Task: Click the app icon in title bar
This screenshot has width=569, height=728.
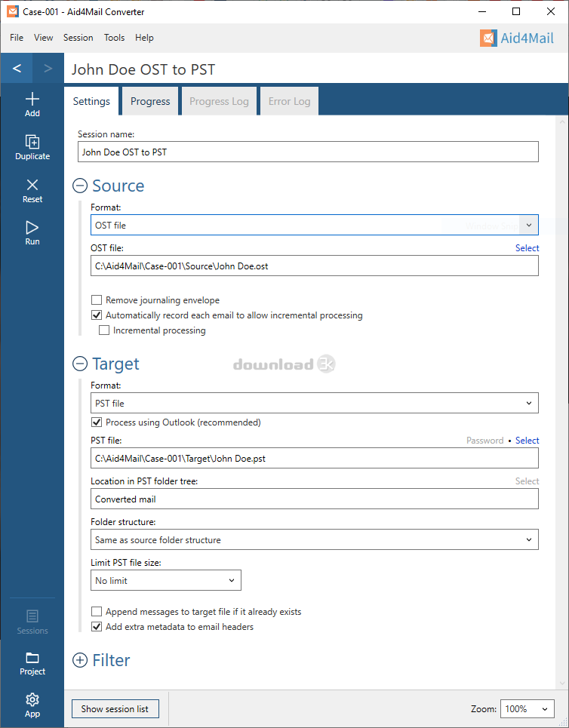Action: click(13, 11)
